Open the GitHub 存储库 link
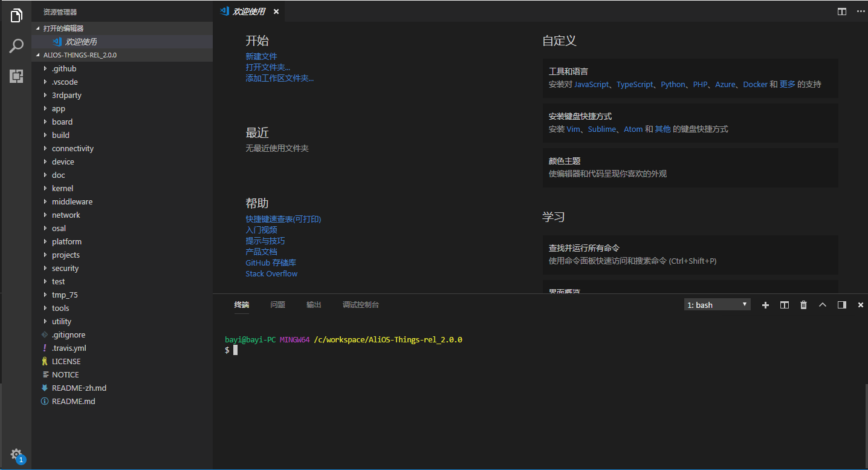The width and height of the screenshot is (868, 470). 271,263
